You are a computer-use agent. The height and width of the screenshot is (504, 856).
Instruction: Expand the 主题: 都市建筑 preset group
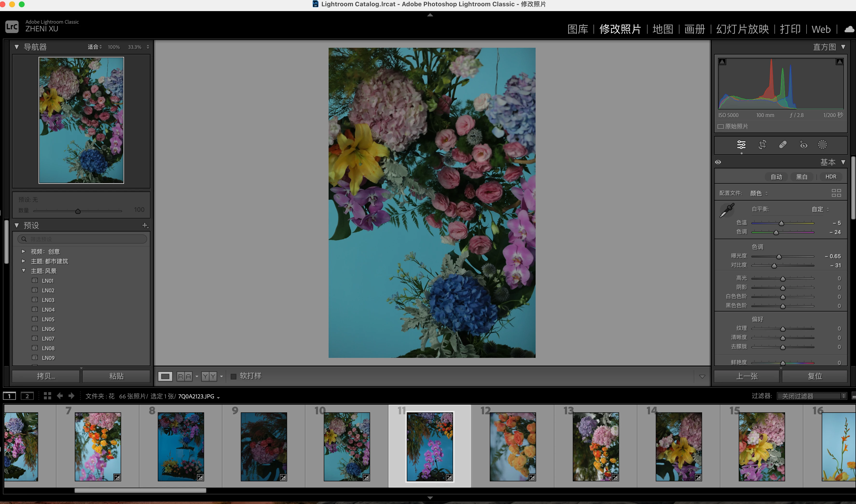click(23, 261)
